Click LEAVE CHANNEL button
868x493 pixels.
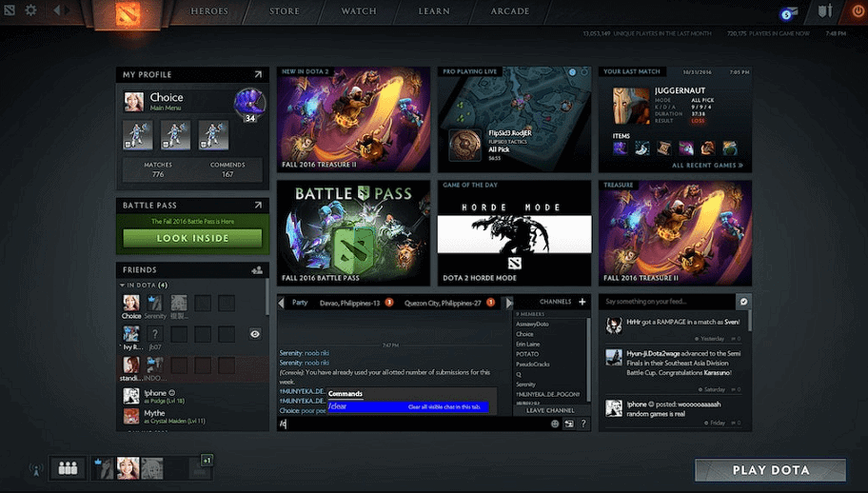[550, 410]
